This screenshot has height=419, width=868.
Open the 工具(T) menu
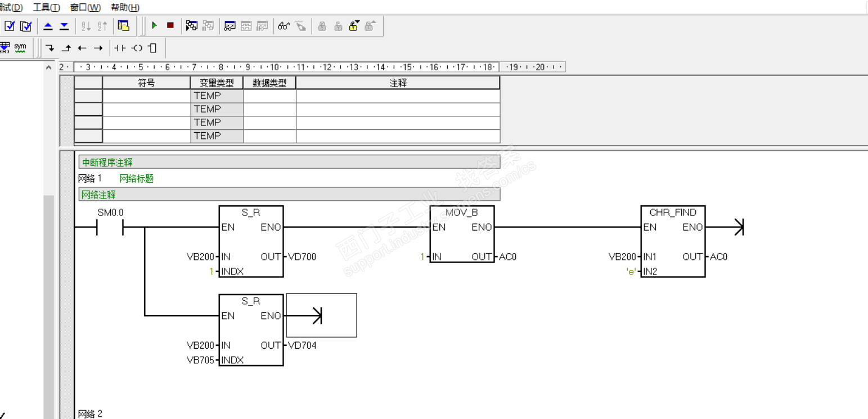pos(46,7)
